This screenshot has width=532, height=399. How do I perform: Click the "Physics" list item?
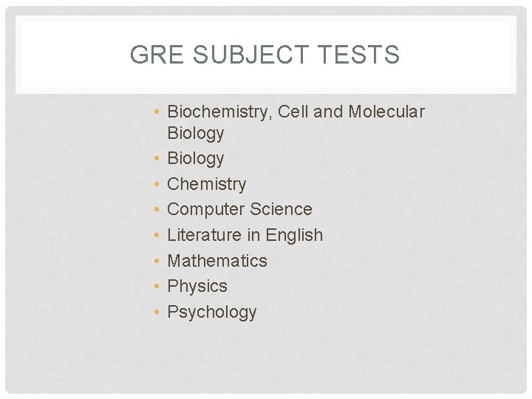(x=197, y=286)
